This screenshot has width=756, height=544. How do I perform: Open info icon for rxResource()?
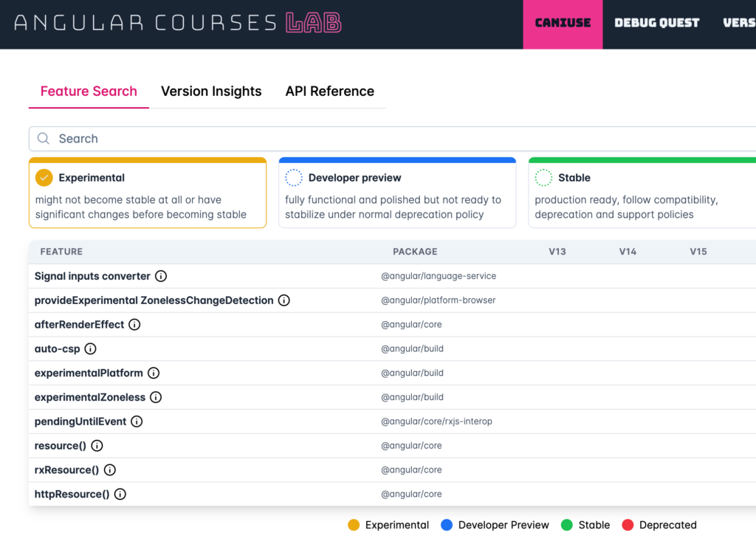110,469
